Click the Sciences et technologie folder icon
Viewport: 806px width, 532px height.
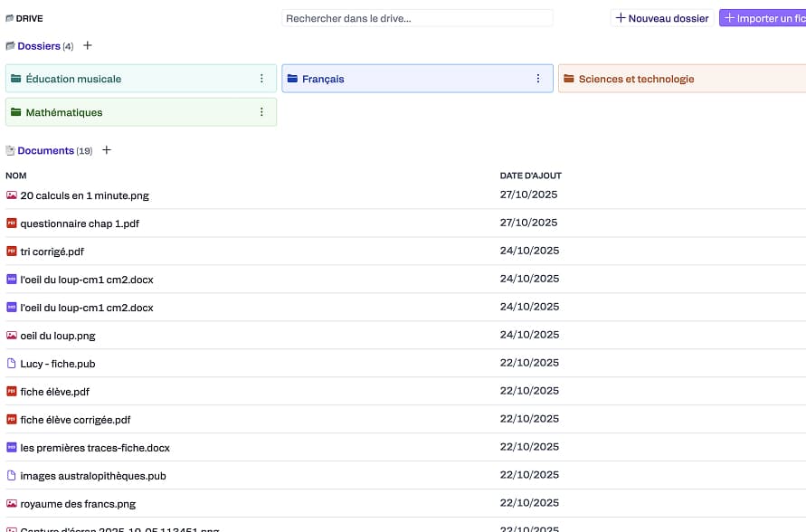(568, 79)
